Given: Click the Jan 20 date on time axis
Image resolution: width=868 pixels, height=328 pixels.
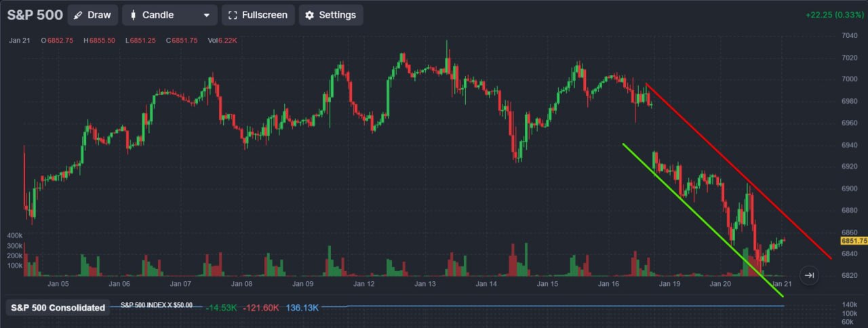Looking at the screenshot, I should (x=720, y=285).
